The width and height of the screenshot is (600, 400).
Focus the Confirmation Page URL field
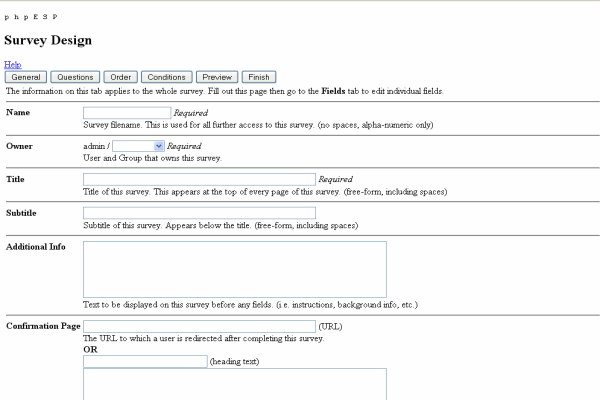click(199, 326)
